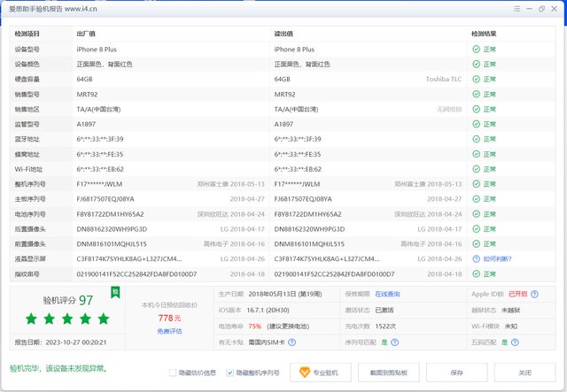The height and width of the screenshot is (392, 567).
Task: Click the green check icon for 硬盘容量
Action: [x=476, y=80]
